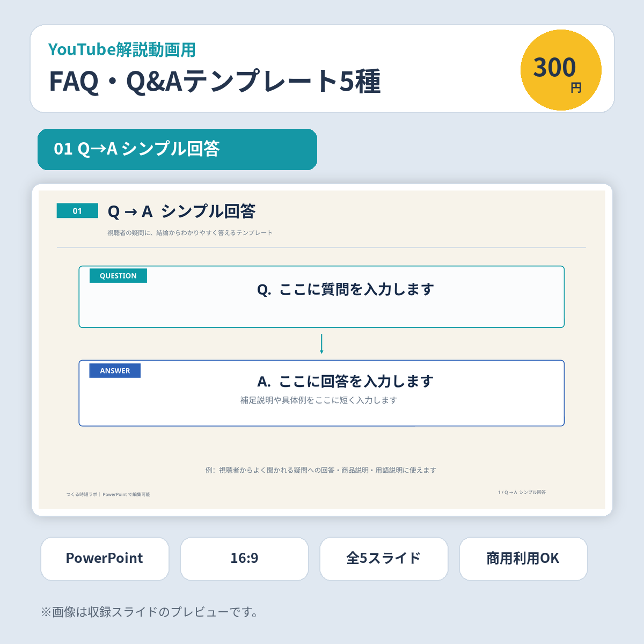Viewport: 644px width, 644px height.
Task: Click the teal 01 number badge
Action: point(77,211)
